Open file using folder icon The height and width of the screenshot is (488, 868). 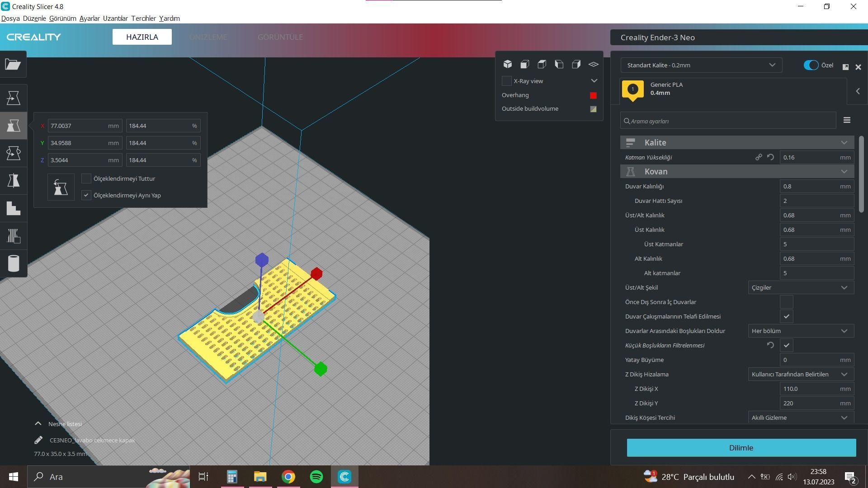[x=13, y=65]
